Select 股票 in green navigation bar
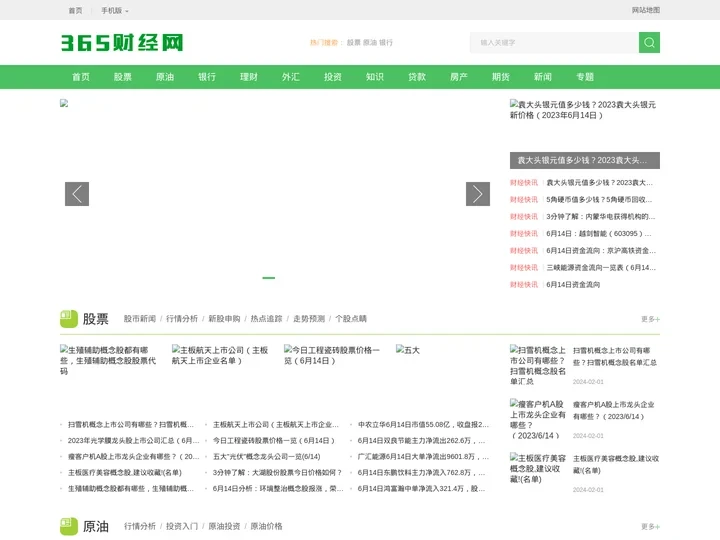This screenshot has width=720, height=540. [x=123, y=77]
